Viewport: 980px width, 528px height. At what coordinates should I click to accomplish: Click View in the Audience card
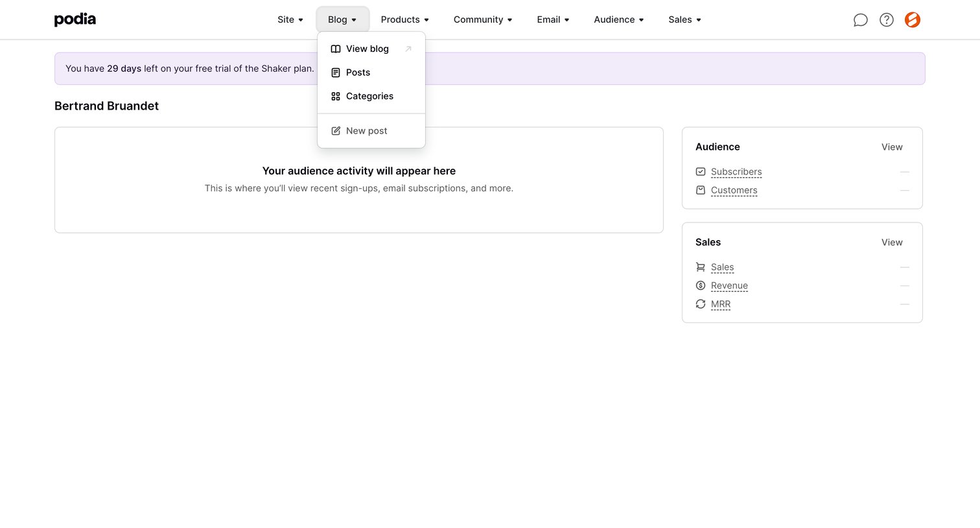892,147
